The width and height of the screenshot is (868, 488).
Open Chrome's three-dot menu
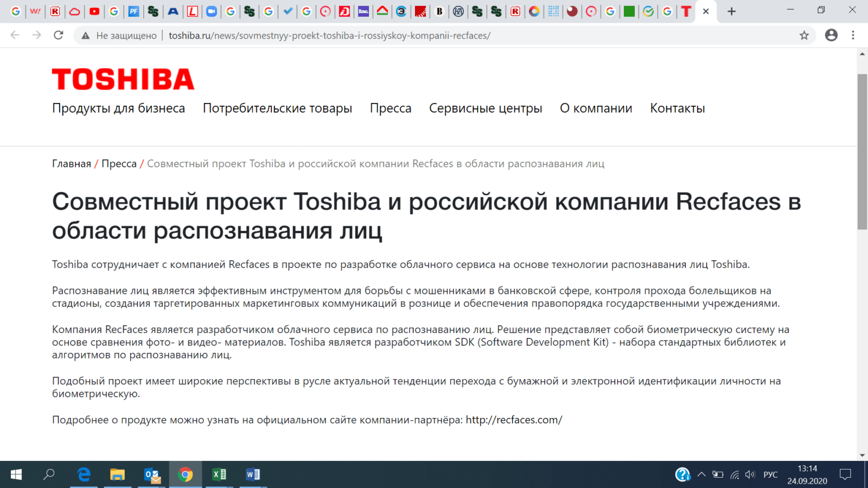click(x=852, y=36)
